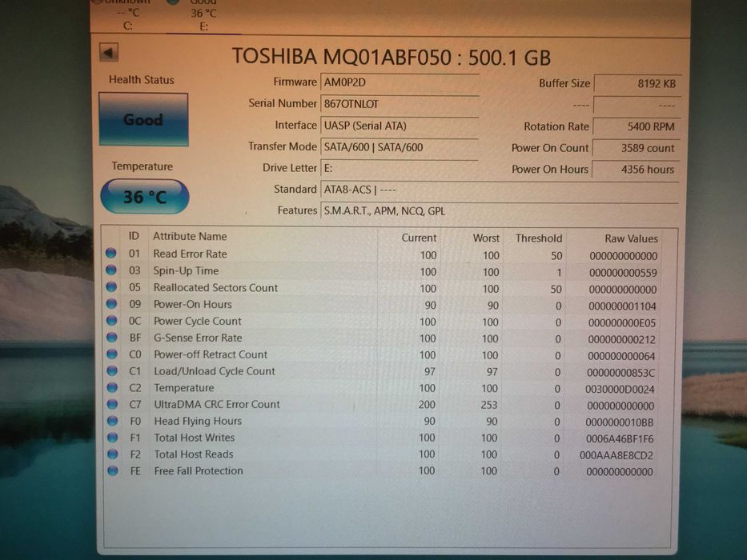Viewport: 747px width, 560px height.
Task: Select the C: disk tab
Action: pos(128,17)
